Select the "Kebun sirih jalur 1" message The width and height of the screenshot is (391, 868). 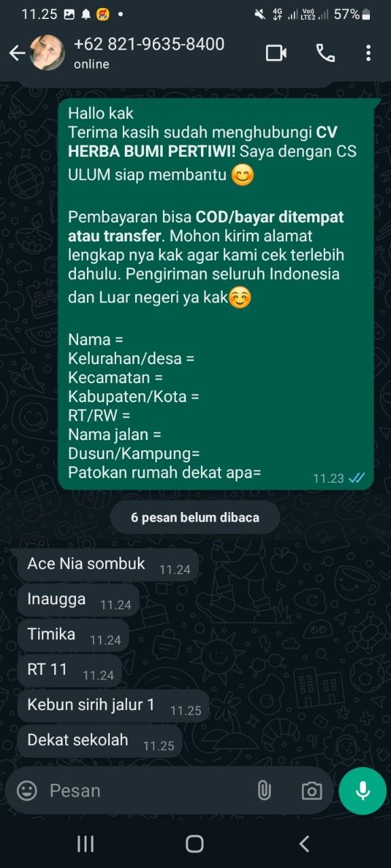[x=113, y=706]
